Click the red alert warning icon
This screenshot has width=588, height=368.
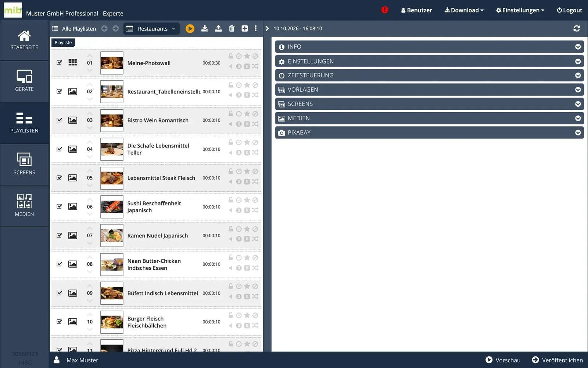385,10
